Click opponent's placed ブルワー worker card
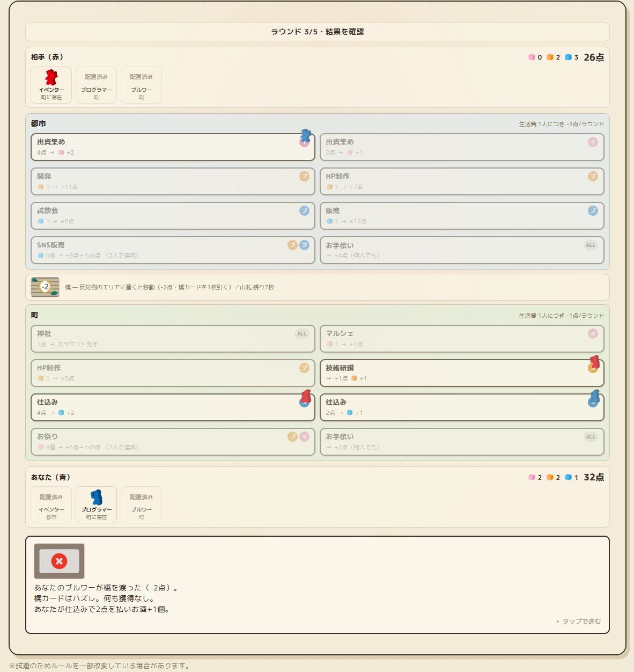 [x=141, y=85]
